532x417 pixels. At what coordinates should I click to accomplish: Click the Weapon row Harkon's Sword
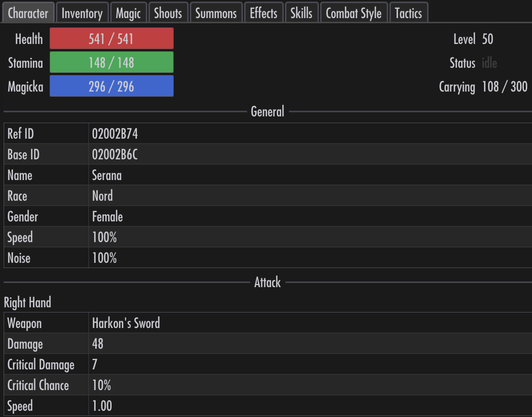(x=268, y=323)
